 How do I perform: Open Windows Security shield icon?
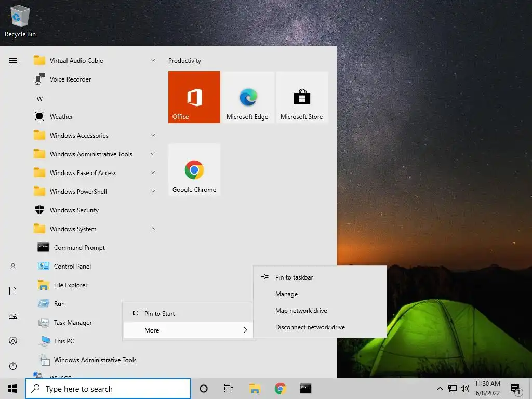click(39, 210)
